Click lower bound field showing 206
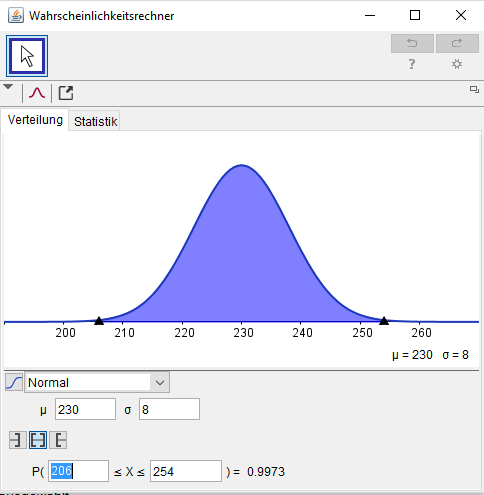The width and height of the screenshot is (484, 495). [x=78, y=471]
